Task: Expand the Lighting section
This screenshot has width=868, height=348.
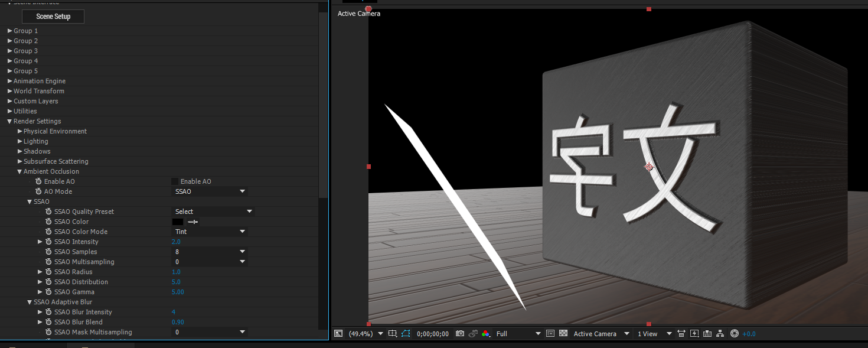Action: pos(19,141)
